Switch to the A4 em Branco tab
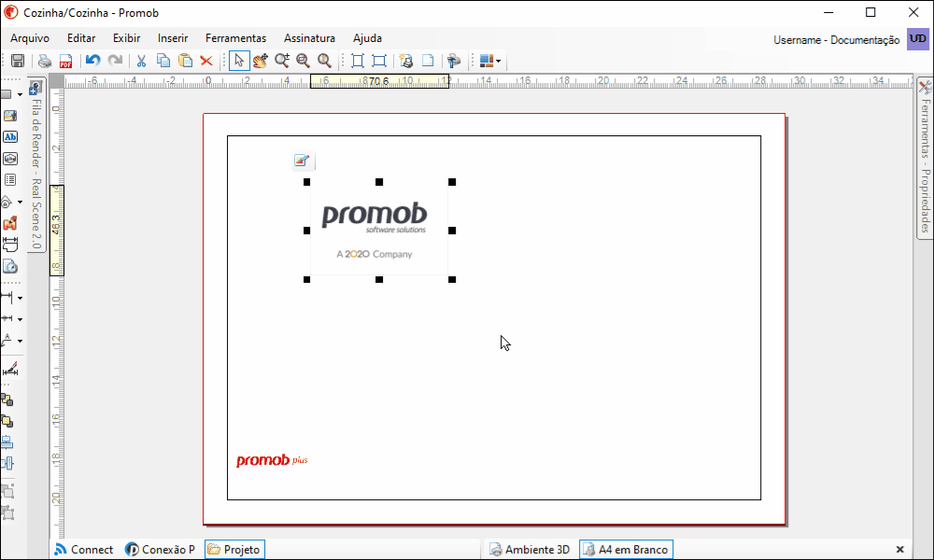Screen dimensions: 934x560 [626, 550]
